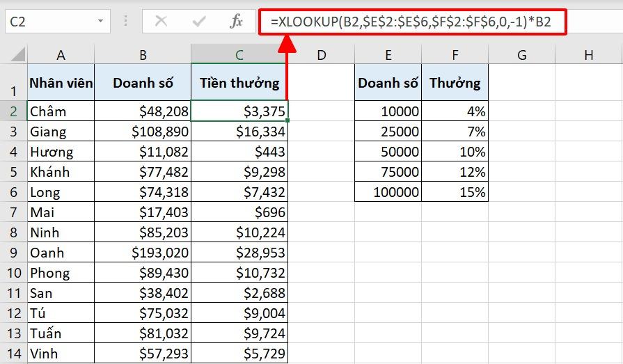Select column D header
Viewport: 623px width, 364px height.
tap(321, 54)
